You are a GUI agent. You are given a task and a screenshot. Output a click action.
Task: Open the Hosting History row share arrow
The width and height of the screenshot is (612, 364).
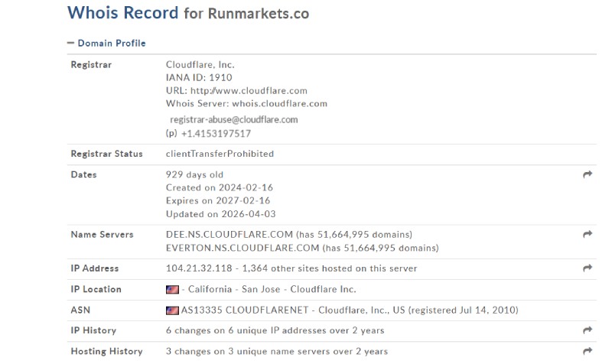[x=588, y=351]
